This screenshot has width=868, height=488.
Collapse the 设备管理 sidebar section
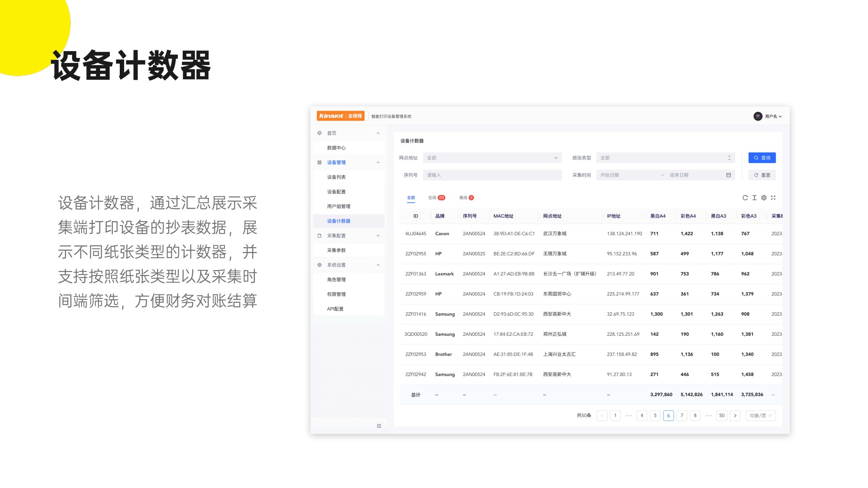point(378,163)
